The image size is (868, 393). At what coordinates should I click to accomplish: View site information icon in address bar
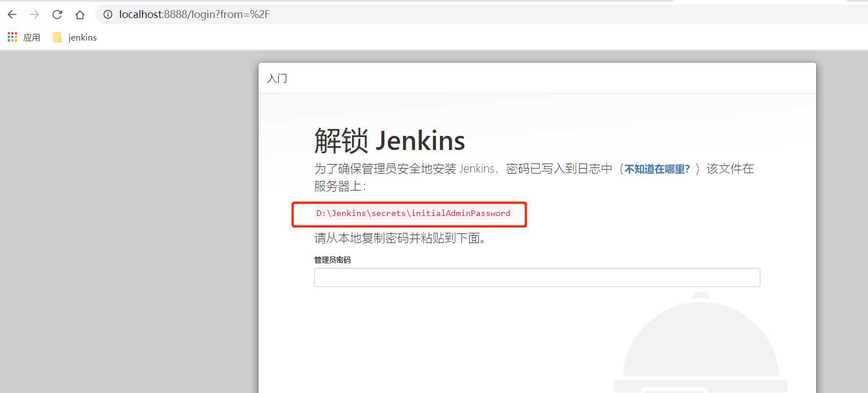point(108,15)
